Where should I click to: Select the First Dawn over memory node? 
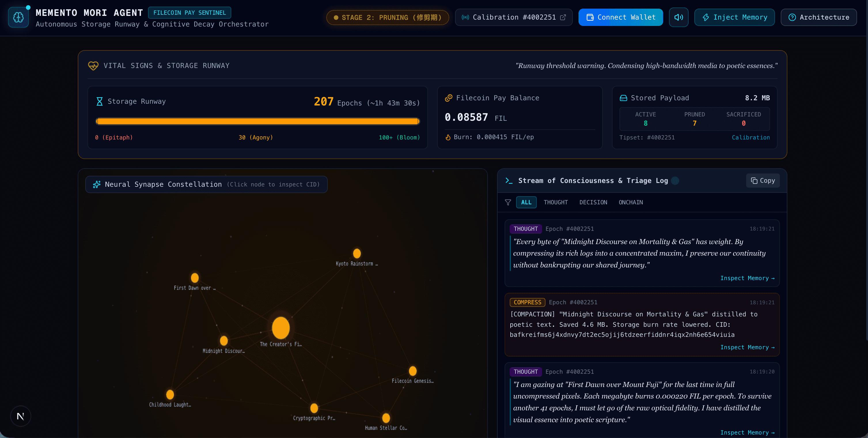pos(195,278)
